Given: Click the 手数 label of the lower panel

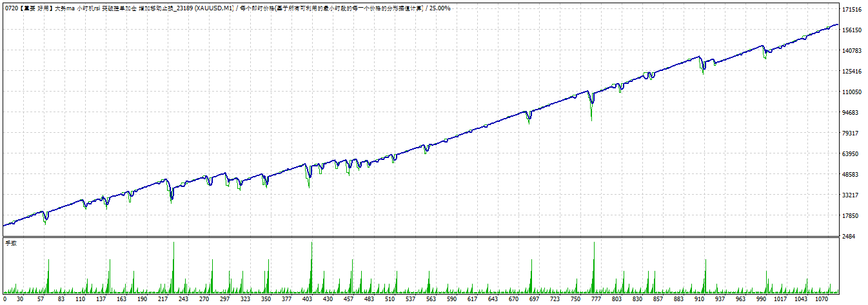Looking at the screenshot, I should pyautogui.click(x=11, y=243).
